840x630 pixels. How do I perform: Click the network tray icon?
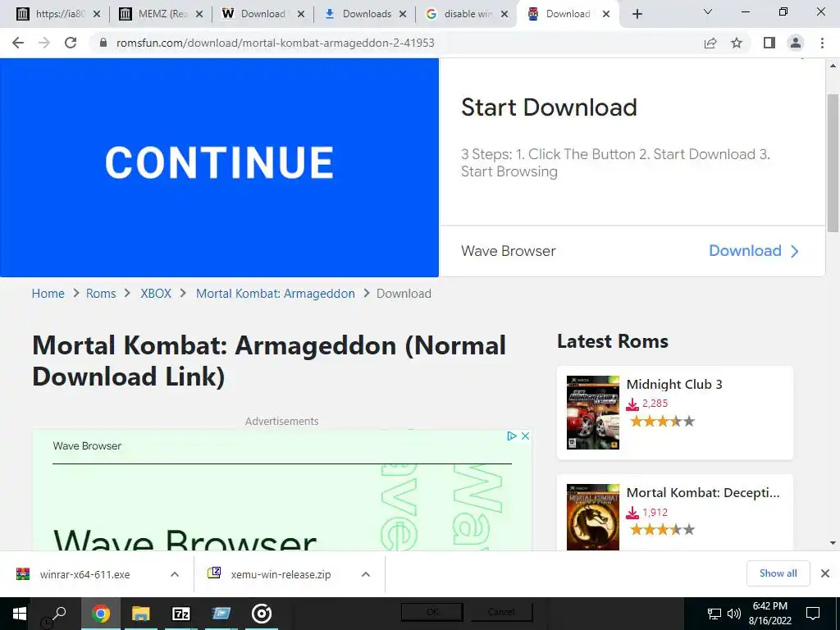coord(714,614)
